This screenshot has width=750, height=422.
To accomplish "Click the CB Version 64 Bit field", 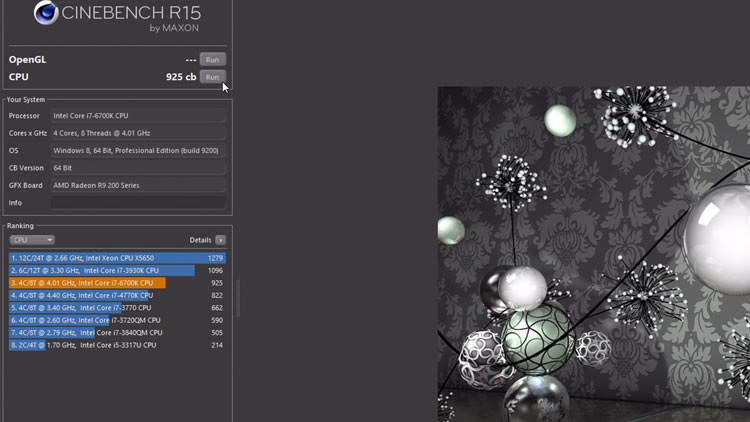I will pos(138,168).
